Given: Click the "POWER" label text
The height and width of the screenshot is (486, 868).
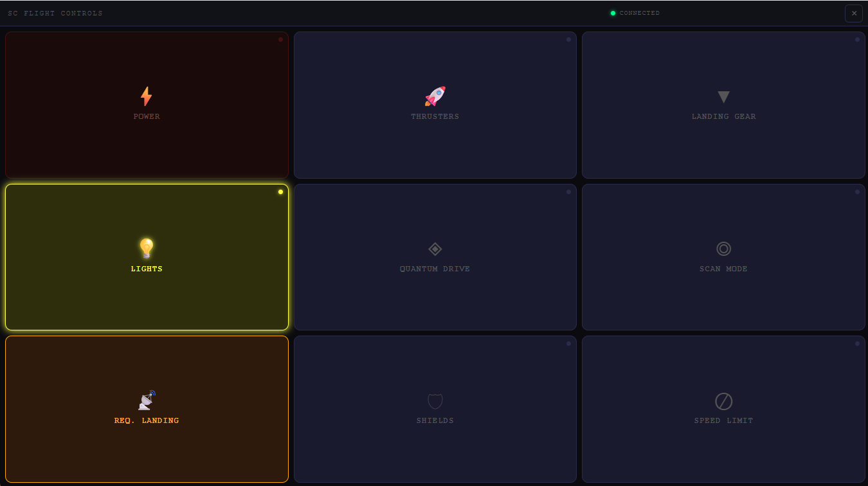Looking at the screenshot, I should pos(147,116).
